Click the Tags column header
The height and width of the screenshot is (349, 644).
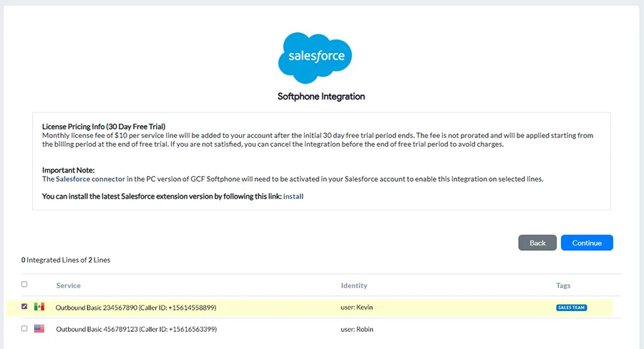click(563, 285)
